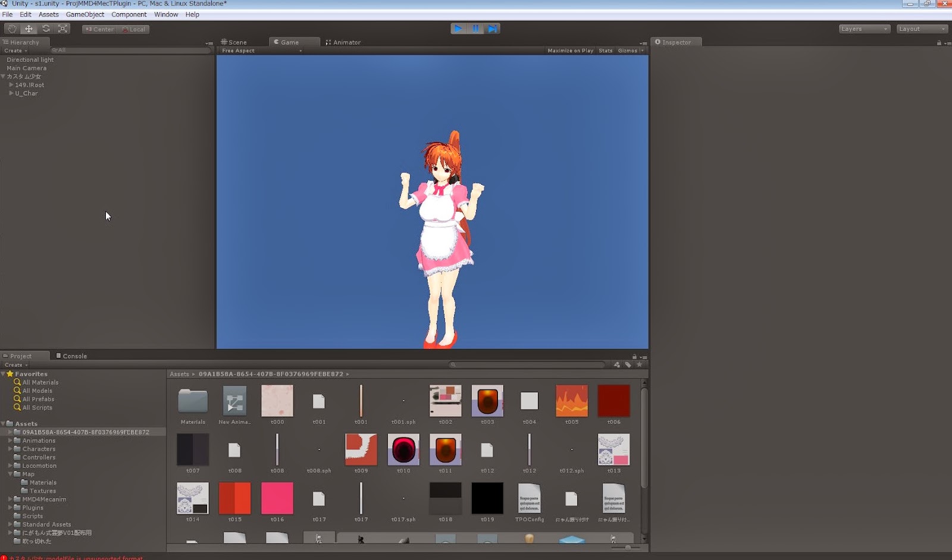Image resolution: width=952 pixels, height=560 pixels.
Task: Open the Free Aspect ratio dropdown
Action: coord(262,51)
